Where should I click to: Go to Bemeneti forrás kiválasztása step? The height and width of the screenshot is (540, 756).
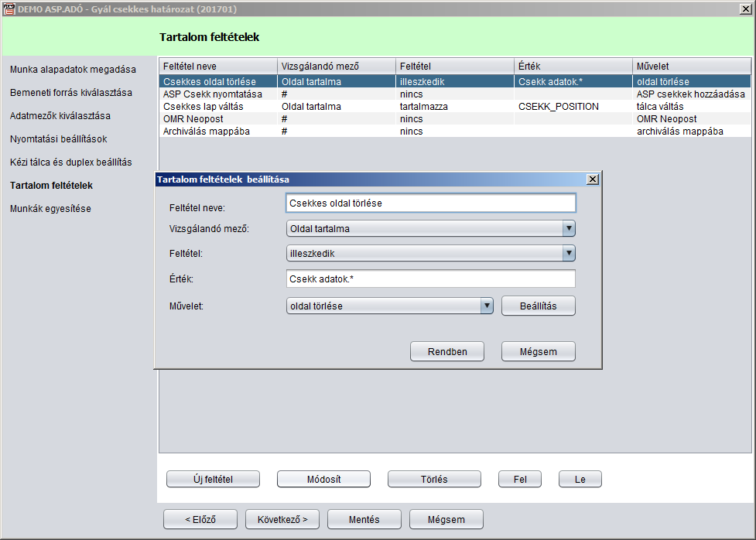click(71, 93)
